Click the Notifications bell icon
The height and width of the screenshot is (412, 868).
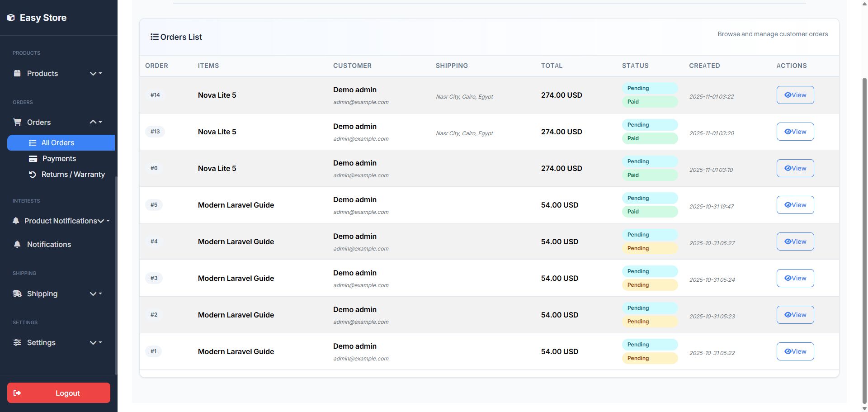point(17,244)
